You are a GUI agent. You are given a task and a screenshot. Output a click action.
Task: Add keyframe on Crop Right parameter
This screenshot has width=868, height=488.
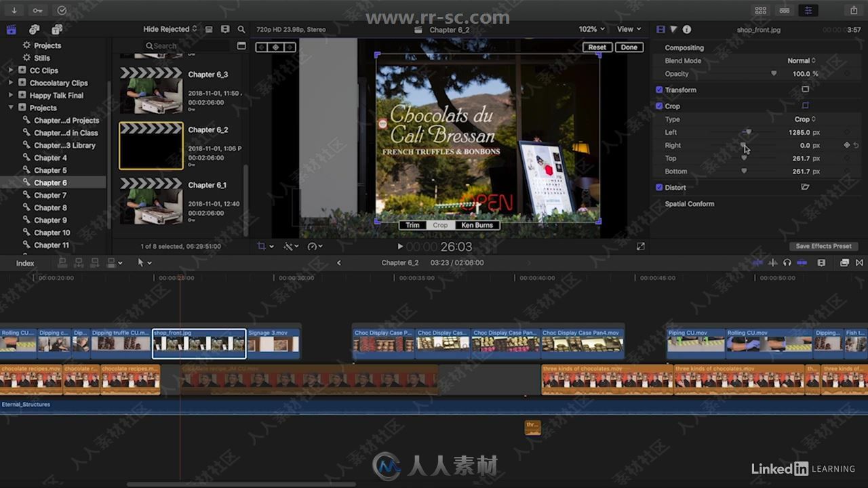[x=847, y=145]
